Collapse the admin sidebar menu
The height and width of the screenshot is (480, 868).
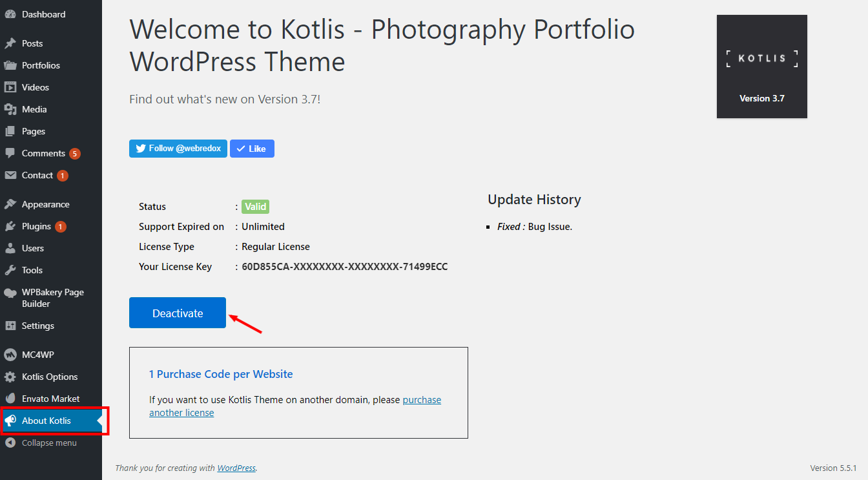click(49, 443)
